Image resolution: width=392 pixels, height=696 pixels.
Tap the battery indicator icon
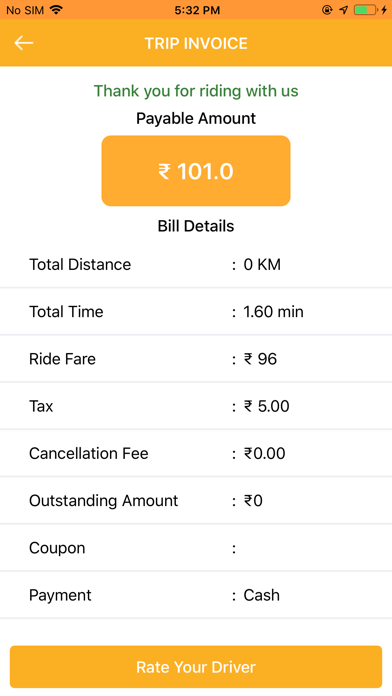pyautogui.click(x=365, y=10)
